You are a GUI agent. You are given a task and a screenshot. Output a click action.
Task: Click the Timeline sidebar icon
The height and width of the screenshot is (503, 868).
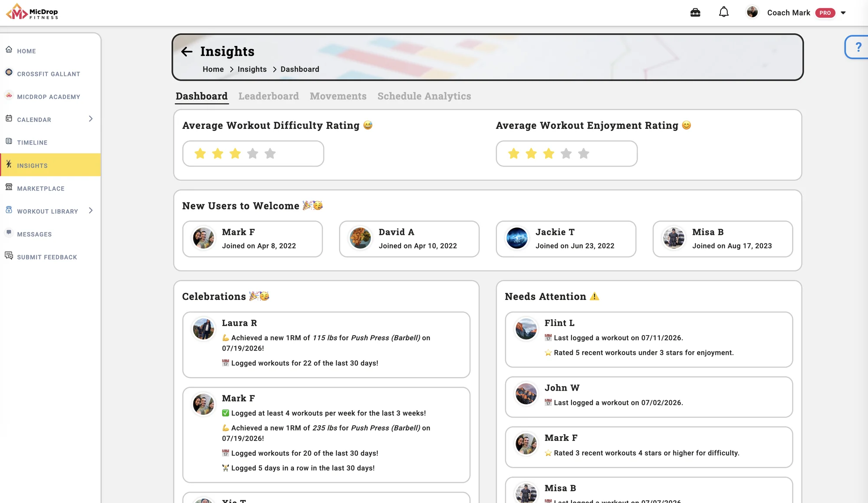coord(9,141)
